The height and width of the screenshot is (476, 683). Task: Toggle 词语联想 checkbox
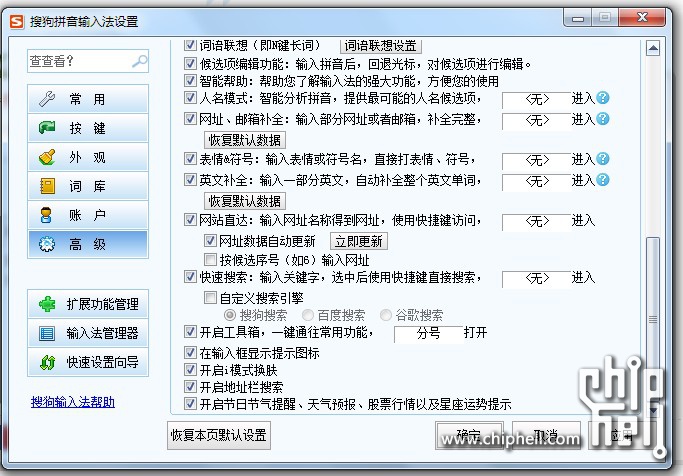pyautogui.click(x=190, y=44)
